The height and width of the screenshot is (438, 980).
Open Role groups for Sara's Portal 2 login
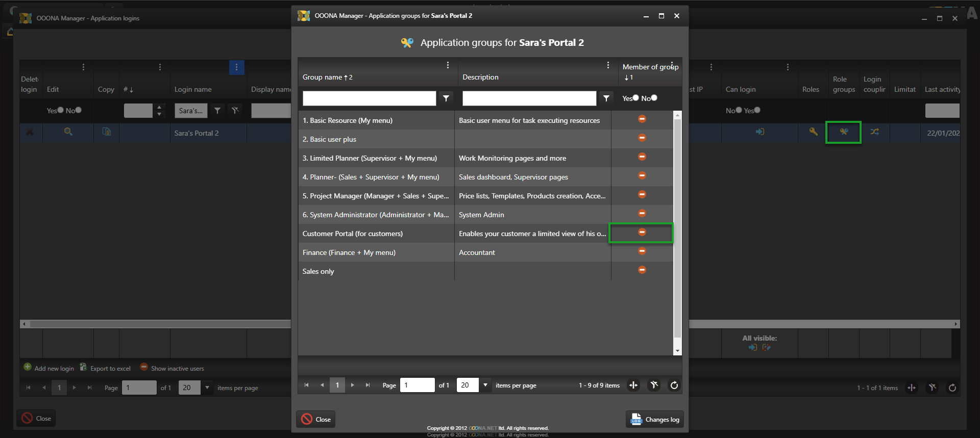click(844, 132)
